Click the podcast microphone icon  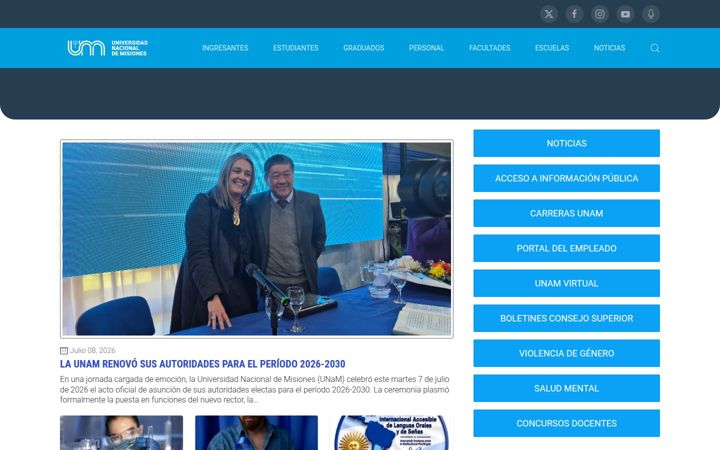651,14
